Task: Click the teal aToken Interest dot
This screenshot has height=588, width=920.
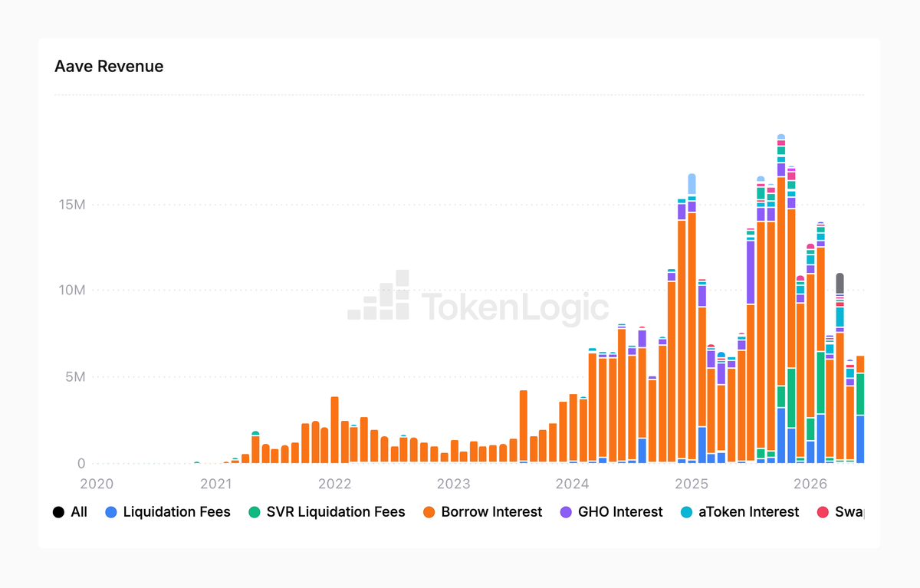Action: point(686,512)
